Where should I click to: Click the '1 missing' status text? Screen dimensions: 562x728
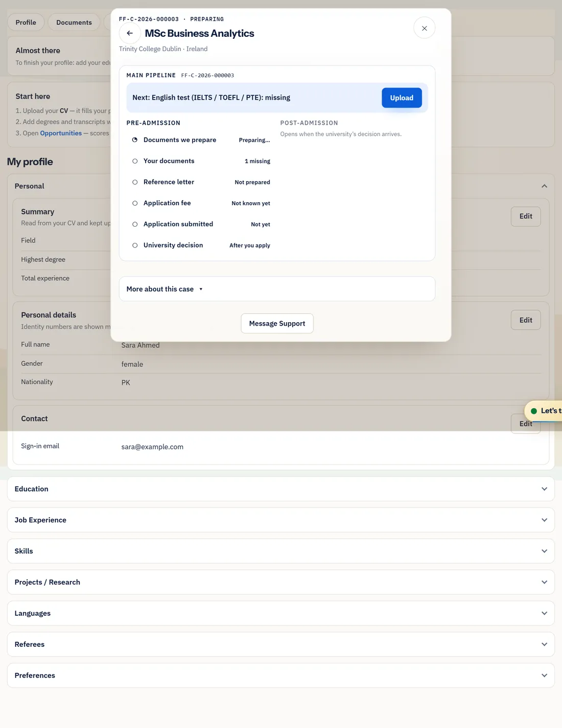(x=257, y=161)
